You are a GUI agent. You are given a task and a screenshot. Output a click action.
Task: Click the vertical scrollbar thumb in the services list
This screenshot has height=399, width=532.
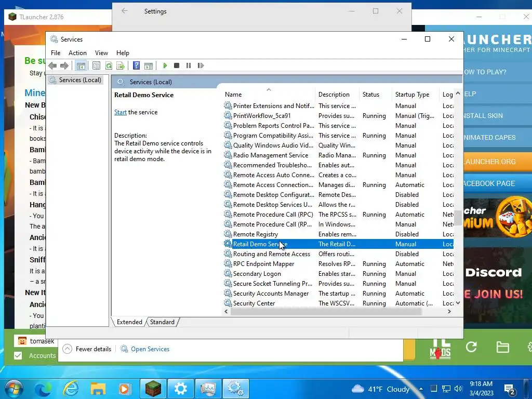458,218
